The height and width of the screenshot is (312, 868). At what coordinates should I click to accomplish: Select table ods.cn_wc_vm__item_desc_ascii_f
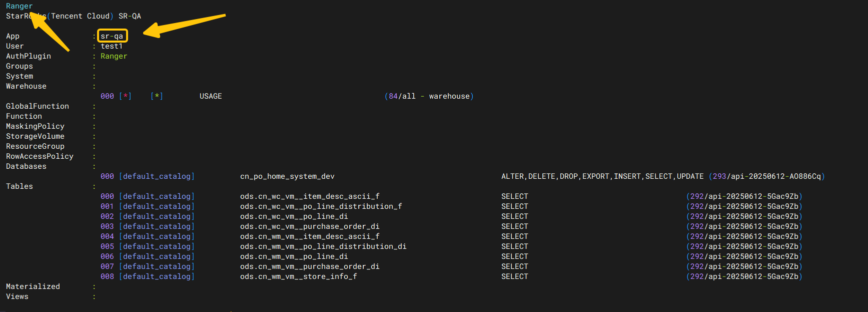point(310,196)
